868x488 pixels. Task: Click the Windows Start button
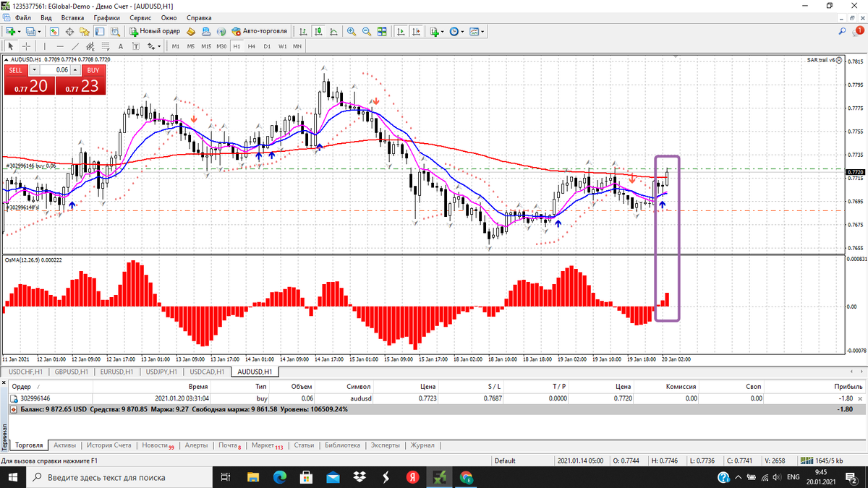13,477
